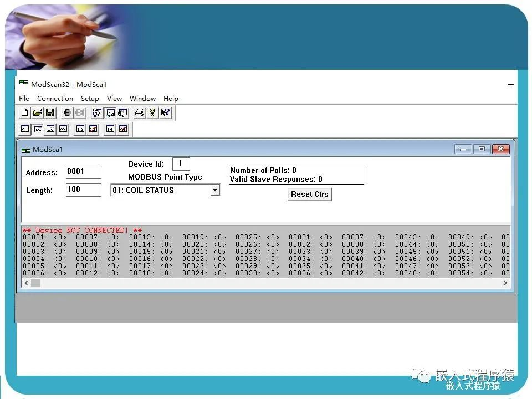This screenshot has width=532, height=399.
Task: Click coil entry 00030
Action: click(x=257, y=273)
